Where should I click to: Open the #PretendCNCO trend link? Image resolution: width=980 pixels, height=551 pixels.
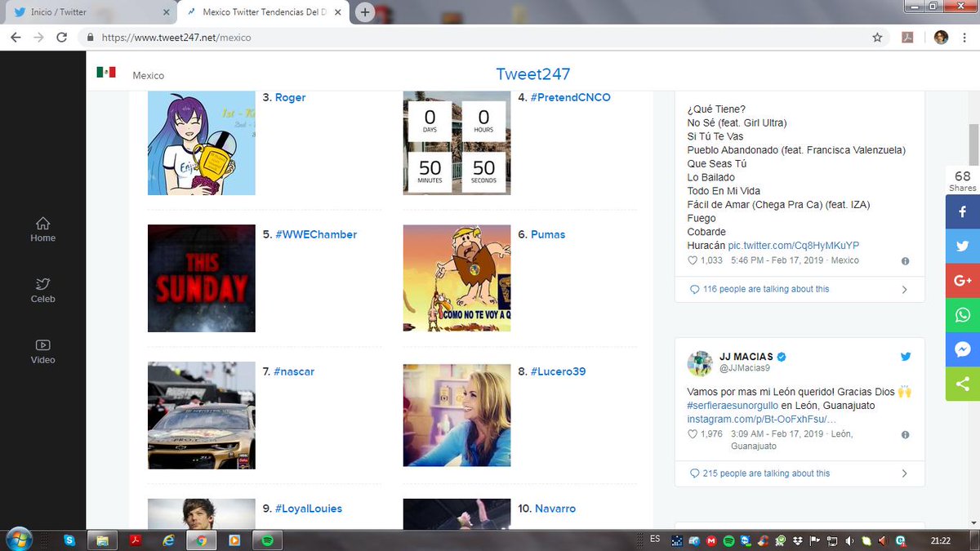(x=570, y=97)
